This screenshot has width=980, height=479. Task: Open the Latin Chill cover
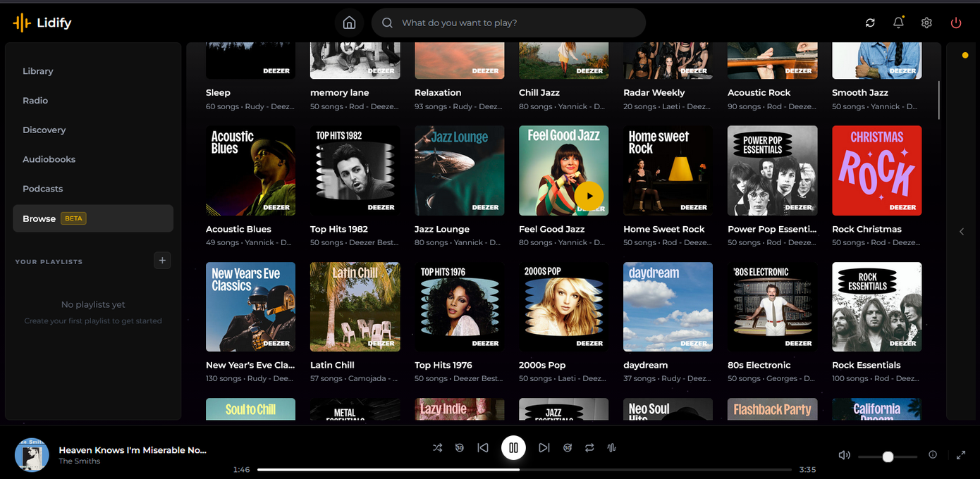[x=355, y=307]
